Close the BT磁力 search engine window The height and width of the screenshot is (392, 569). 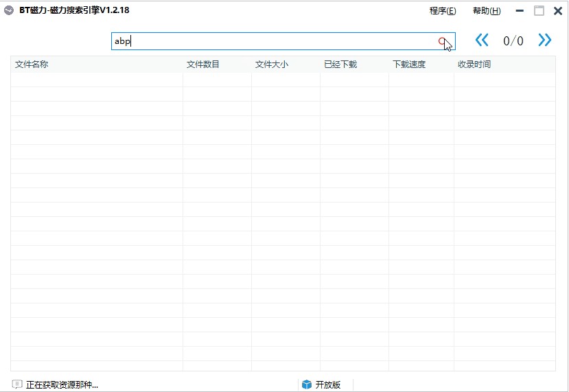pyautogui.click(x=558, y=11)
